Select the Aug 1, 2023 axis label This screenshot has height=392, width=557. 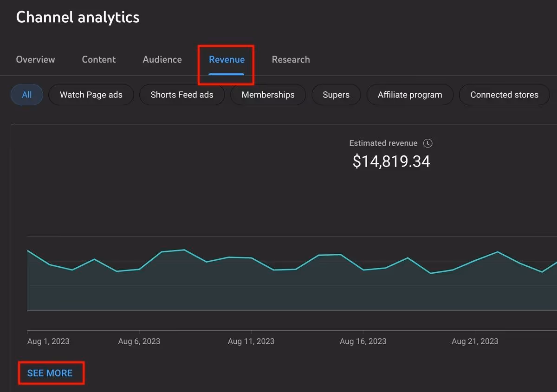click(48, 341)
